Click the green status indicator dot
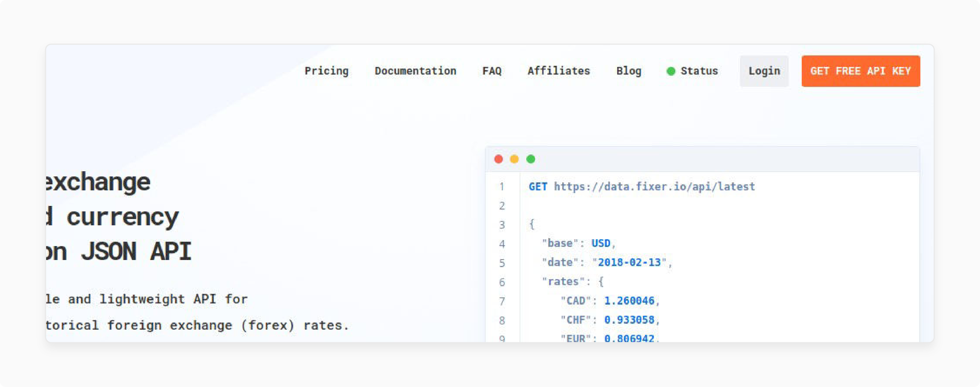Image resolution: width=980 pixels, height=387 pixels. tap(671, 71)
